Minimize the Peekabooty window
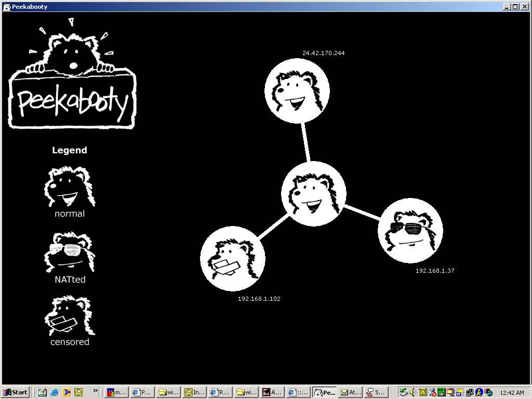Viewport: 532px width, 399px height. [x=507, y=6]
